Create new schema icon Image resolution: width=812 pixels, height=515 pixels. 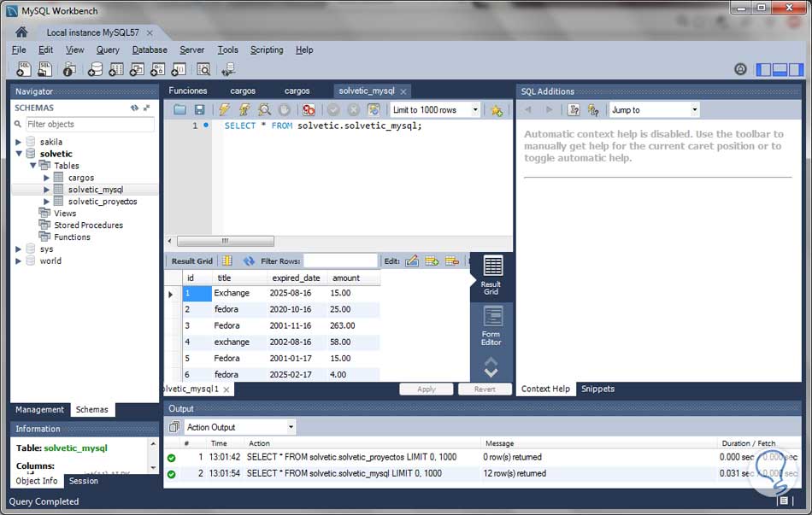pos(95,69)
